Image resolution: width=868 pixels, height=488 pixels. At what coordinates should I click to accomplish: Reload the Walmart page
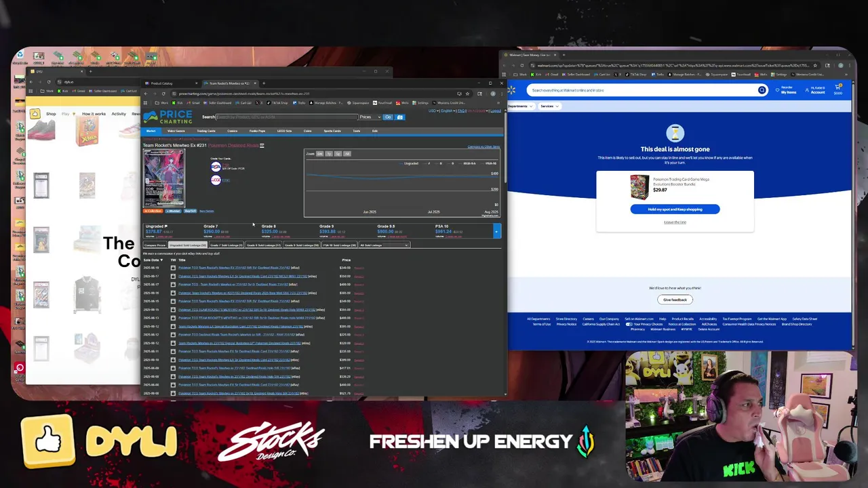pyautogui.click(x=522, y=66)
